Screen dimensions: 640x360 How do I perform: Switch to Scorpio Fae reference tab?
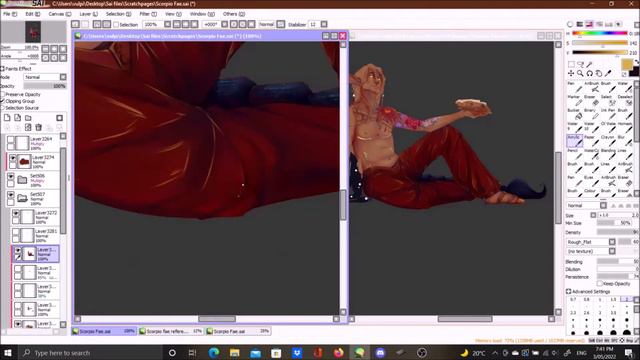coord(171,331)
